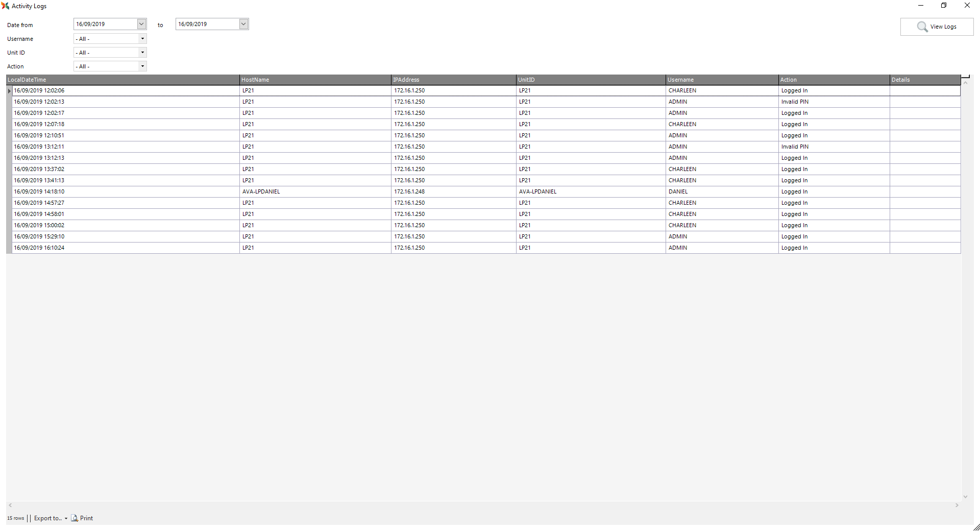
Task: Click the Print icon in status bar
Action: 75,518
